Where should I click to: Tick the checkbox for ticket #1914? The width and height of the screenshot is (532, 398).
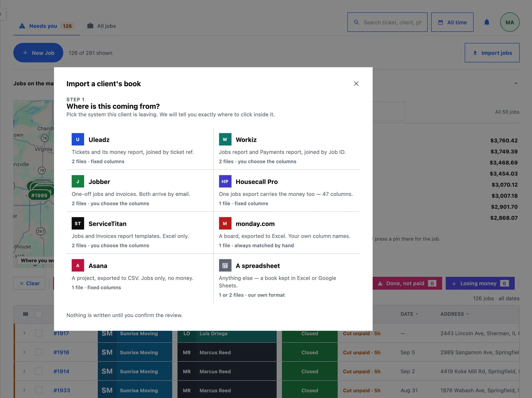pos(39,371)
